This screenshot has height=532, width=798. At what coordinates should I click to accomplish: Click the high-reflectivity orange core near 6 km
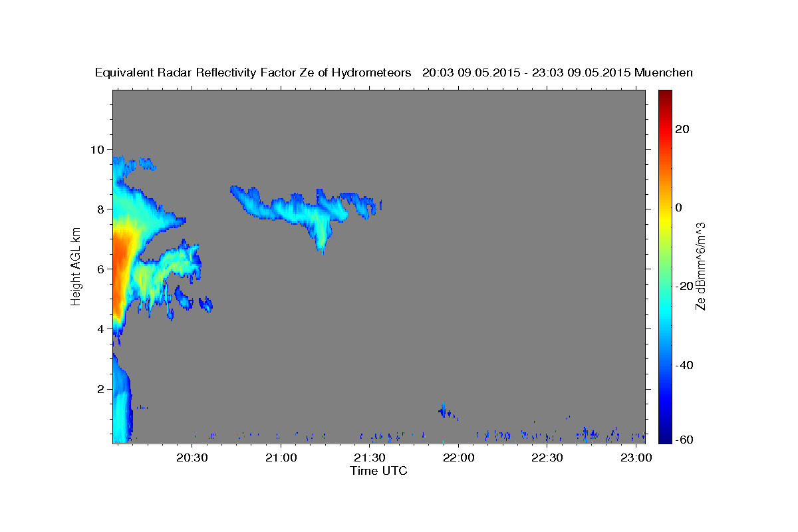[120, 273]
